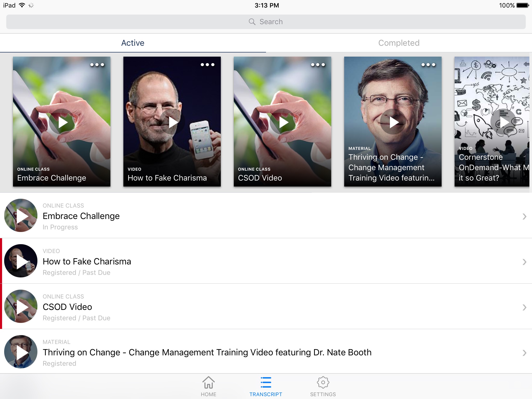Select the Active tab
The height and width of the screenshot is (399, 532).
[x=133, y=43]
